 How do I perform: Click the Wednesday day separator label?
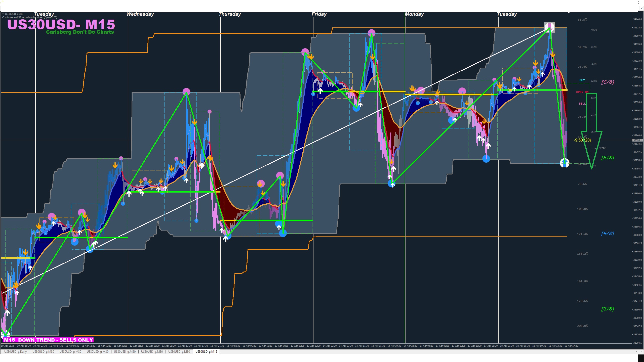[x=140, y=14]
